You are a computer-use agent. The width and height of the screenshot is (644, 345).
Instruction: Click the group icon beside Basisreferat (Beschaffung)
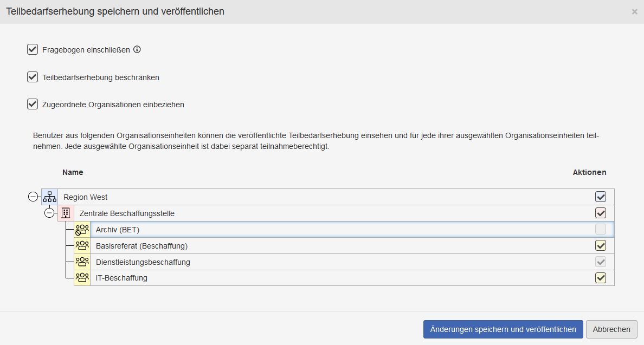click(x=82, y=245)
